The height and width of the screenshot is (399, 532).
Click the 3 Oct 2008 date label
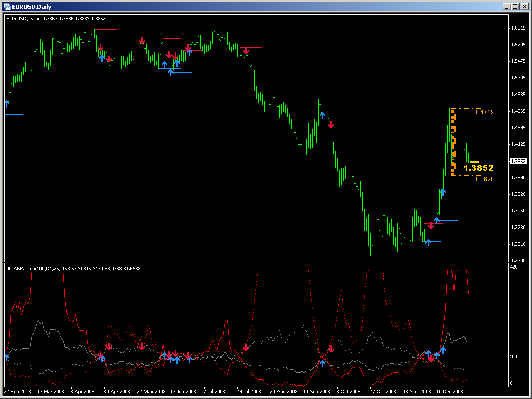pyautogui.click(x=349, y=392)
